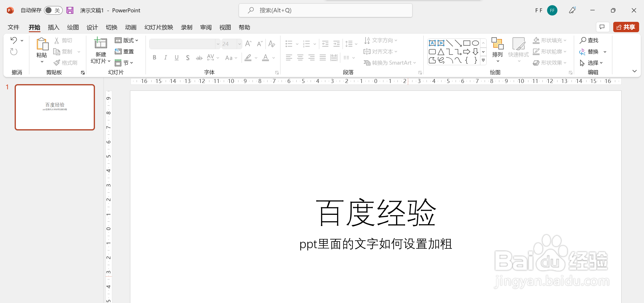Viewport: 644px width, 303px height.
Task: Open the File (文件) menu
Action: pos(14,27)
